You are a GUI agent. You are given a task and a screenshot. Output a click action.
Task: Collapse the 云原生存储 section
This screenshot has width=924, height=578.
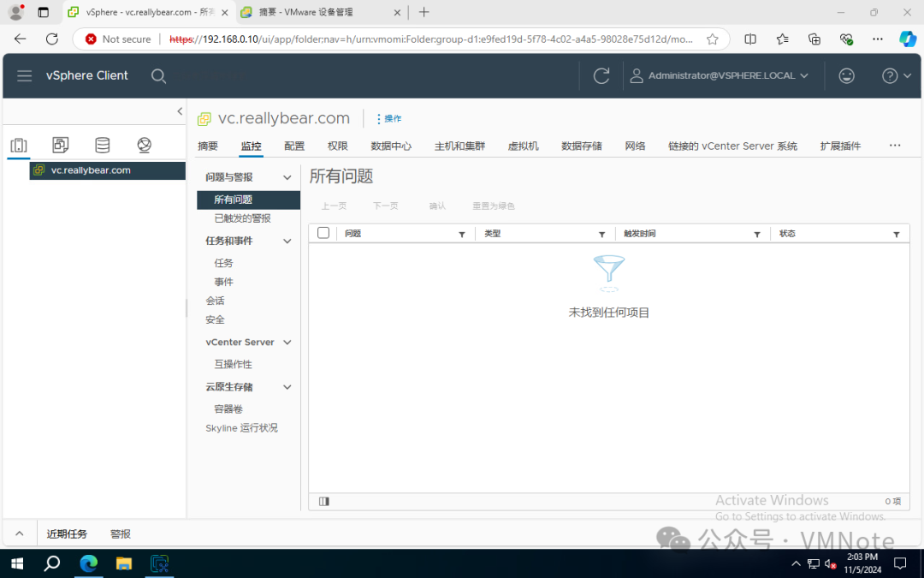287,387
